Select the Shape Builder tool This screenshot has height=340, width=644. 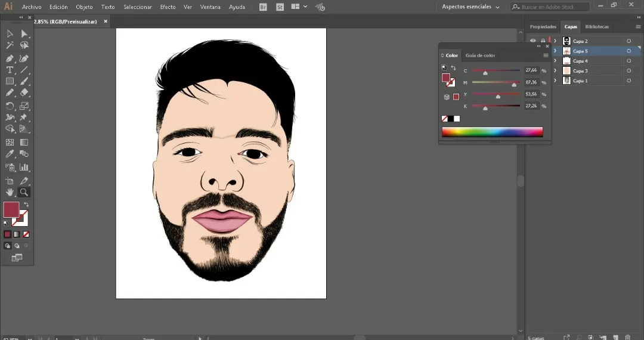point(10,129)
